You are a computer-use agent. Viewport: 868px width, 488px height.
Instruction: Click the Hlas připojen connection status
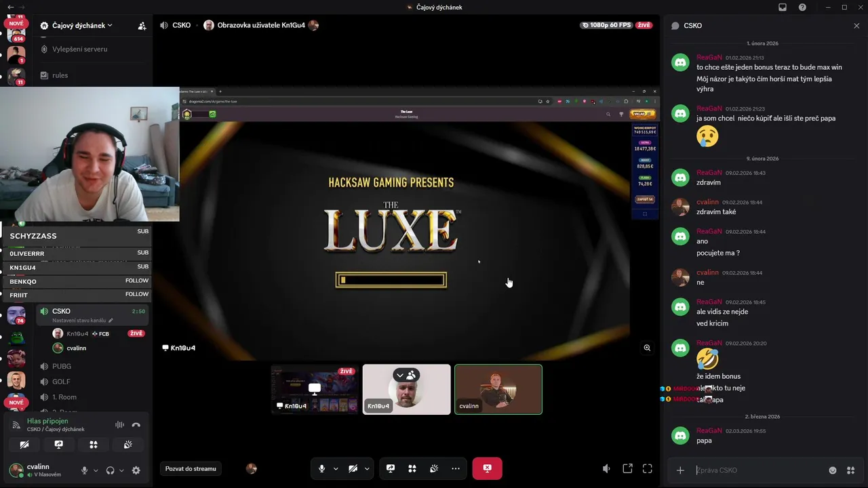(x=47, y=421)
